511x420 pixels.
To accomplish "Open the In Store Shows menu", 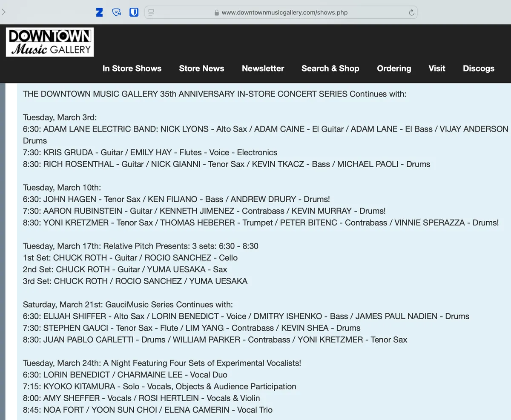I will [x=132, y=69].
